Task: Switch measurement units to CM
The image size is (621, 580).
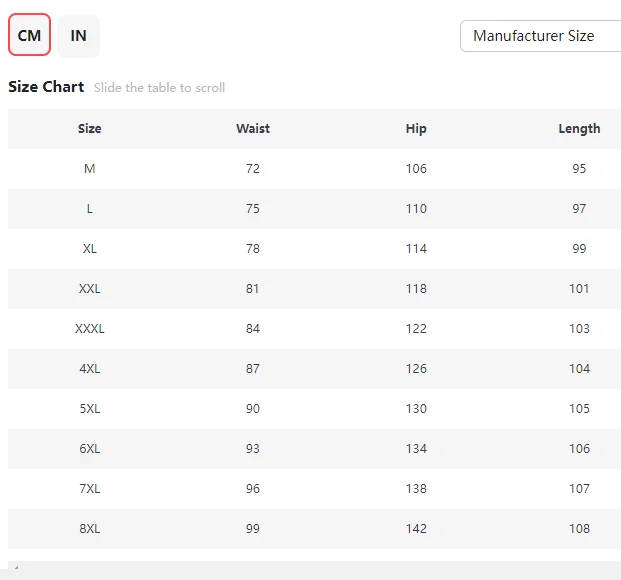Action: click(29, 35)
